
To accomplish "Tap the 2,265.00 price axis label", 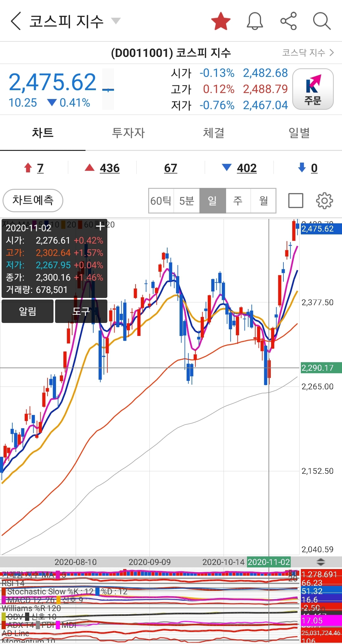I will (318, 387).
